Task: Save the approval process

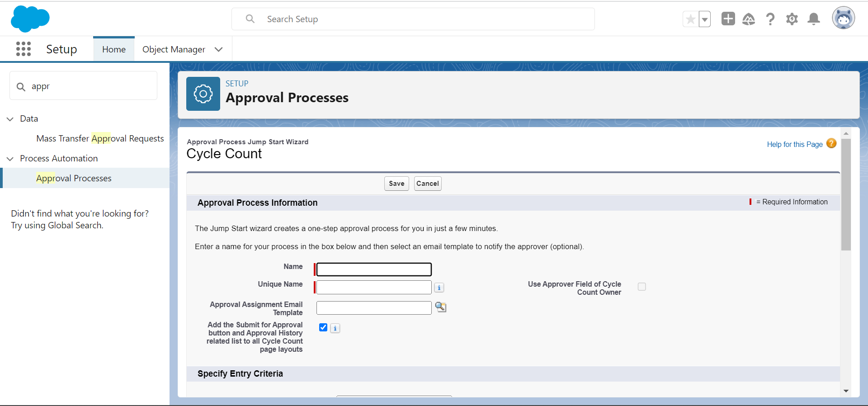Action: coord(396,184)
